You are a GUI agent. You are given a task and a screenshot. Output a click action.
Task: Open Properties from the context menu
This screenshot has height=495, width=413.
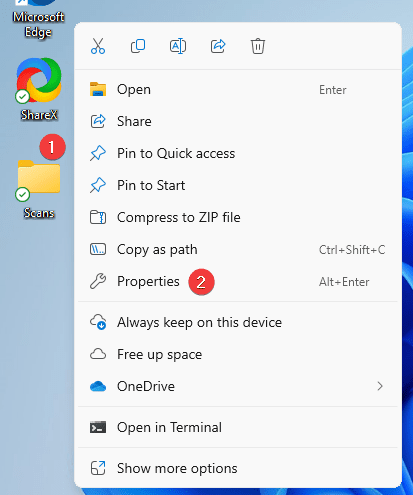(238, 282)
